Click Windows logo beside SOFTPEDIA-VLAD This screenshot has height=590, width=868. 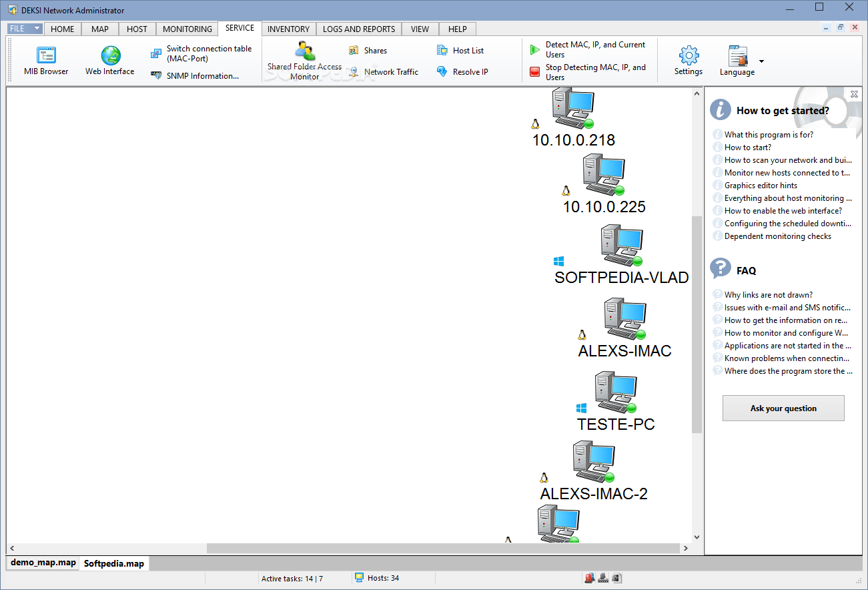(x=558, y=261)
